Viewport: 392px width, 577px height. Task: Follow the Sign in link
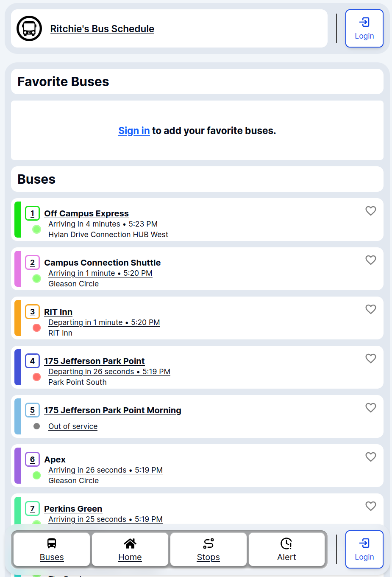(134, 131)
